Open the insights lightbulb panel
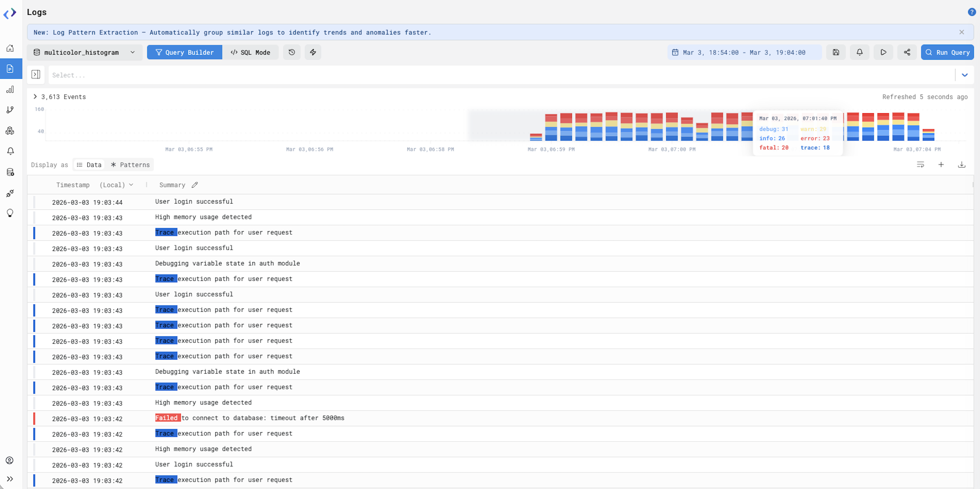This screenshot has height=489, width=980. pyautogui.click(x=10, y=213)
